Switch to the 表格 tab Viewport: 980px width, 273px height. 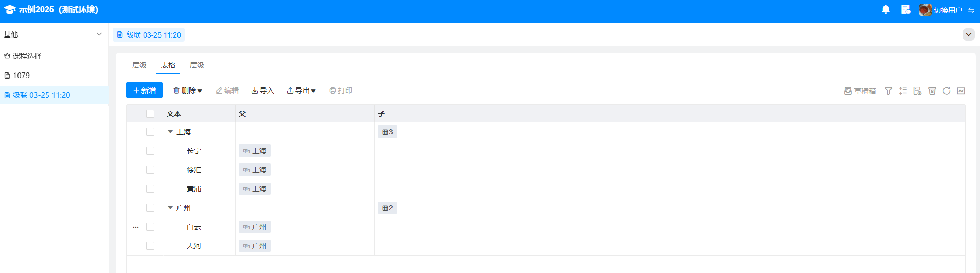(168, 65)
